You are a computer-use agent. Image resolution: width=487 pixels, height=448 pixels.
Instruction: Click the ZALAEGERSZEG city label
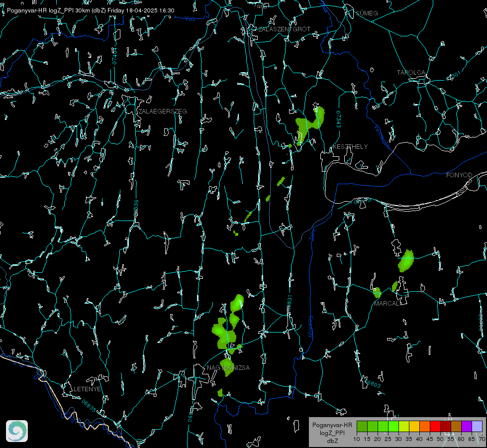[163, 111]
